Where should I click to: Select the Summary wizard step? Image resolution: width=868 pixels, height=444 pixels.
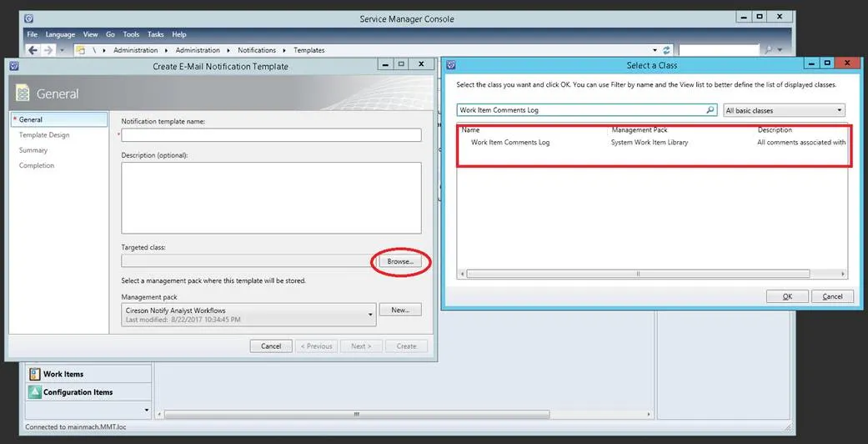[33, 150]
